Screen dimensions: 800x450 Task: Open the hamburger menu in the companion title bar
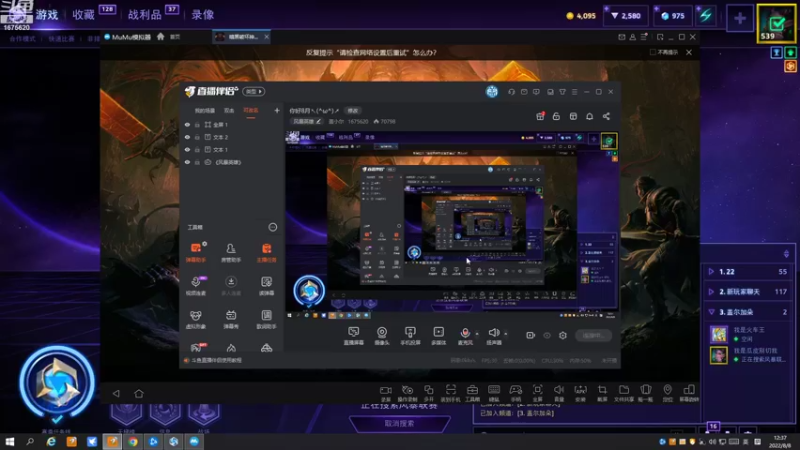pyautogui.click(x=574, y=92)
